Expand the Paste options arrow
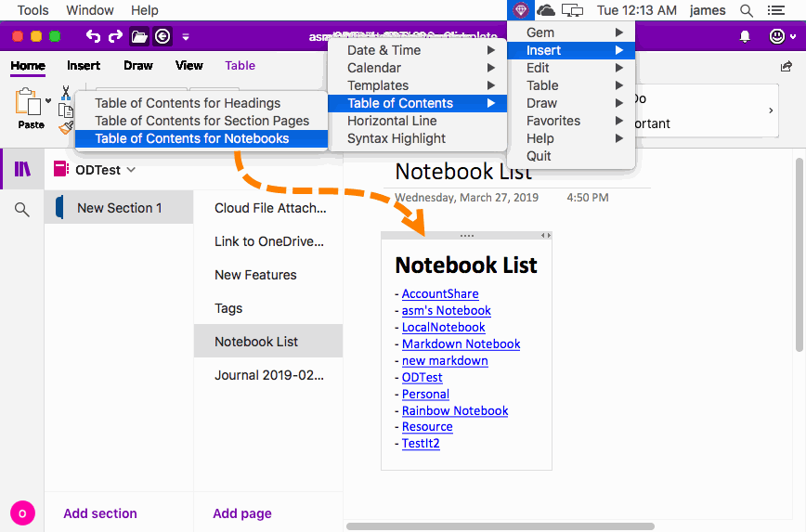The height and width of the screenshot is (532, 806). 48,101
